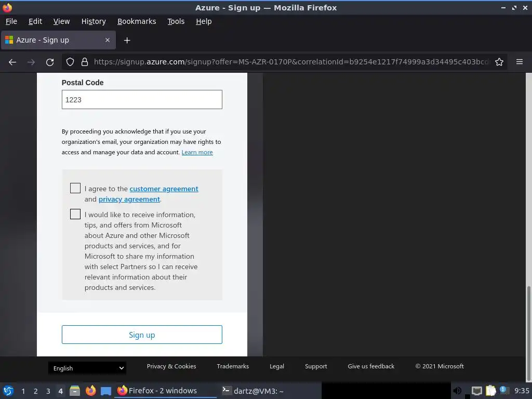Launch Firefox from taskbar launcher
The width and height of the screenshot is (532, 399).
[x=90, y=391]
